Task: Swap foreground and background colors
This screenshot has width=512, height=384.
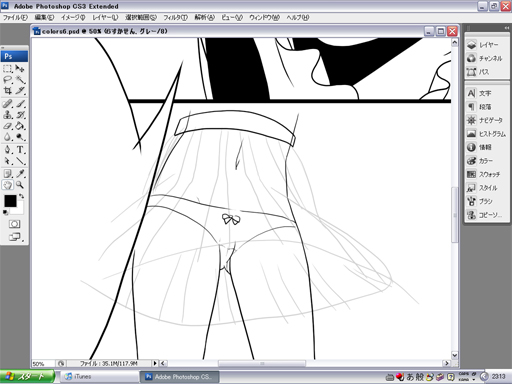Action: [21, 196]
